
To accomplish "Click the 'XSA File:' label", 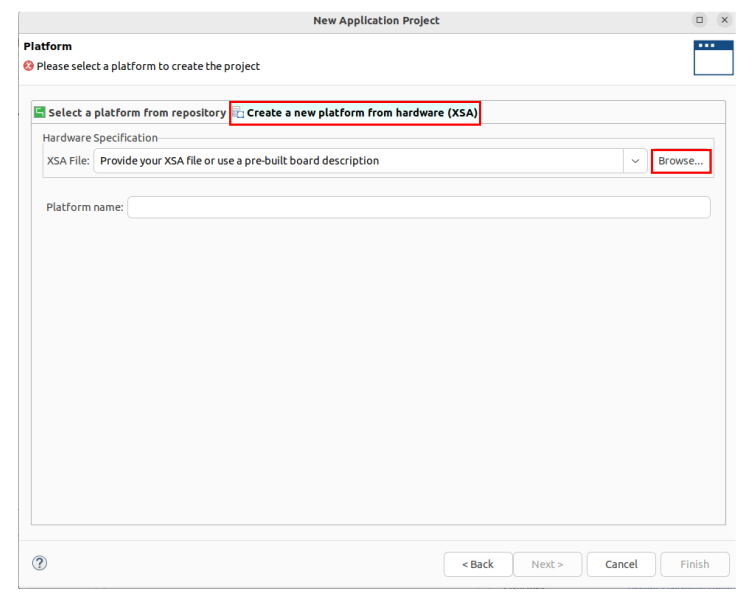I will [68, 161].
